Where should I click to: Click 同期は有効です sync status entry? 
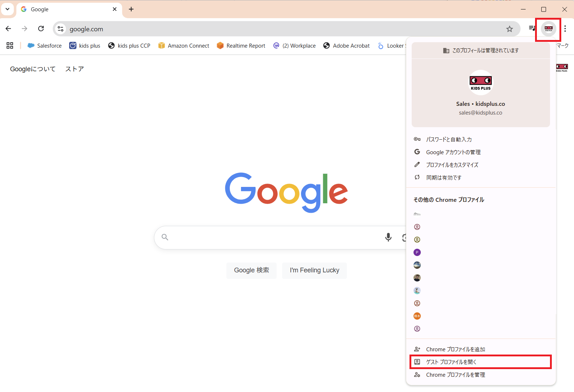tap(481, 177)
